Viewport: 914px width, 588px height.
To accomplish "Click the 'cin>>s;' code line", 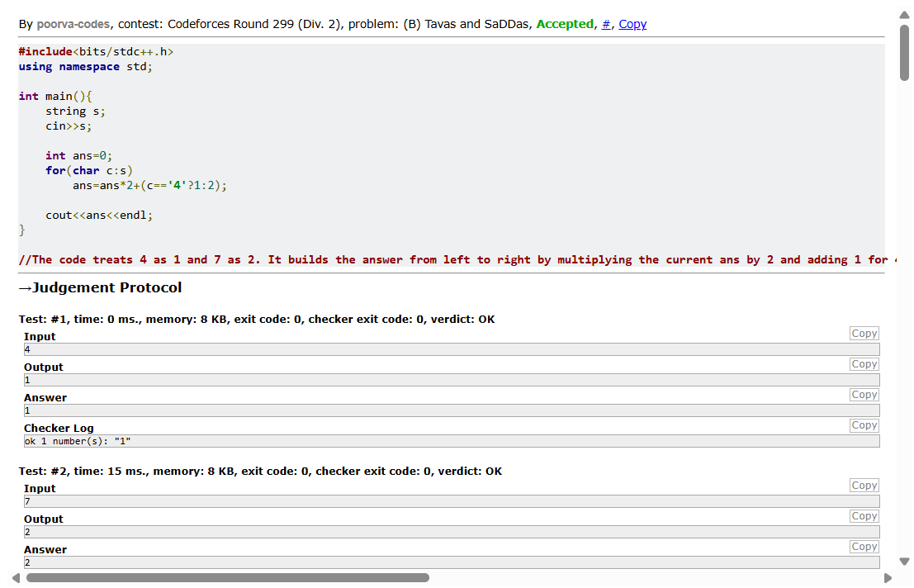I will point(69,126).
